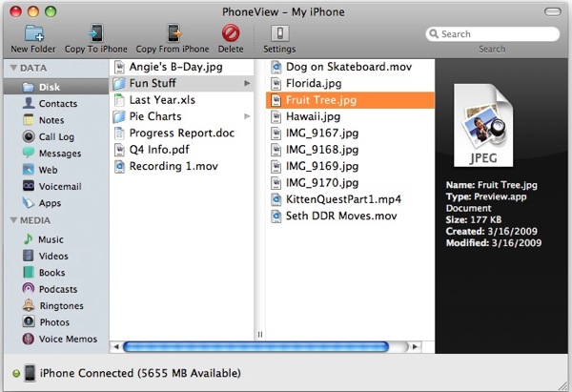Select the highlighted Fruit Tree.jpg file
Screen dimensions: 572x392
pyautogui.click(x=350, y=100)
